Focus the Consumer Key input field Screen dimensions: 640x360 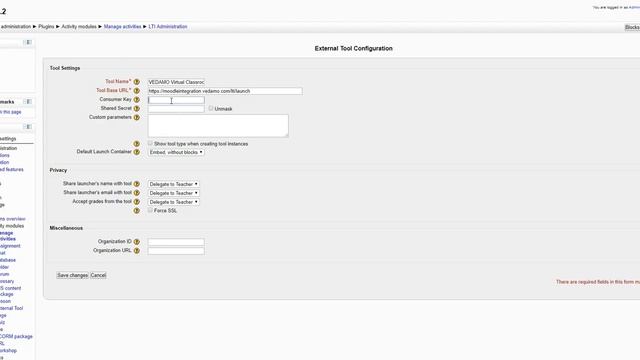176,100
